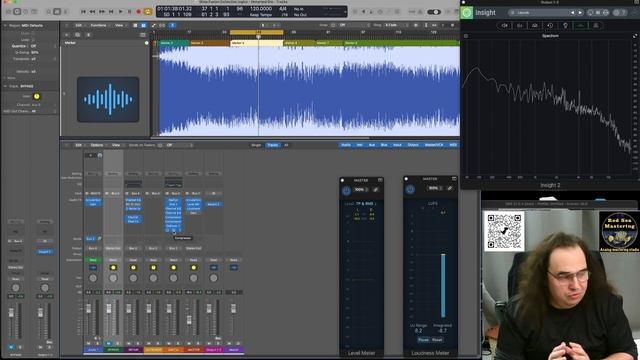Toggle the Bus channel filter button in mixer
Image resolution: width=640 pixels, height=360 pixels.
(384, 145)
